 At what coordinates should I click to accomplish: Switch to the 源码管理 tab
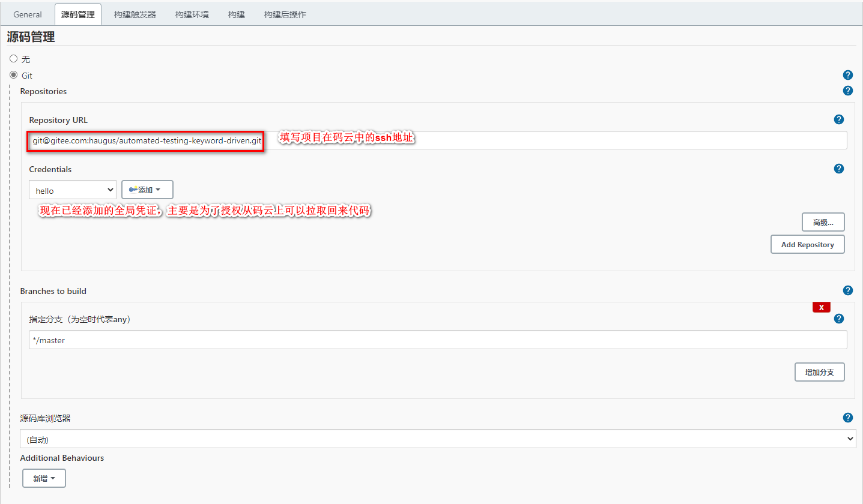(x=78, y=14)
